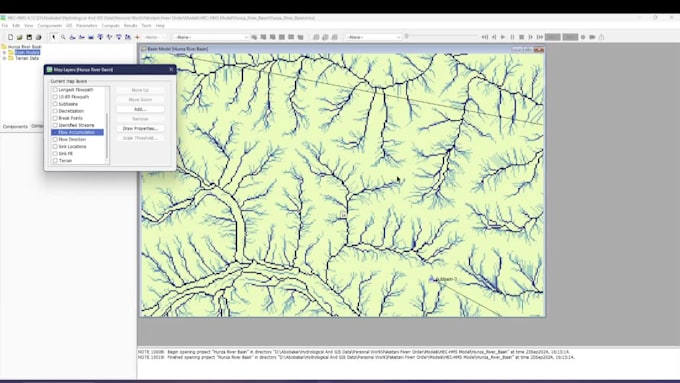This screenshot has width=680, height=383.
Task: Enable the 10-85 Flowpath layer checkbox
Action: [55, 97]
